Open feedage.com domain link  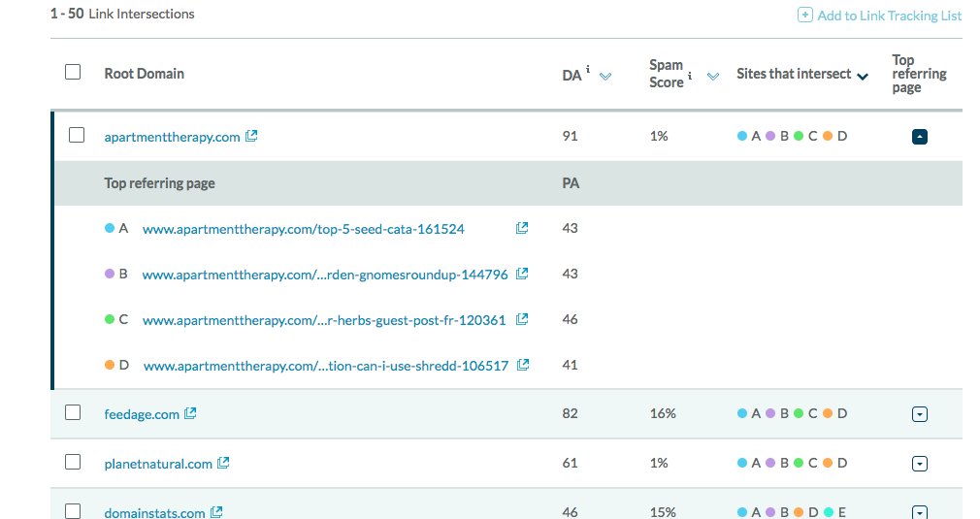[x=142, y=414]
